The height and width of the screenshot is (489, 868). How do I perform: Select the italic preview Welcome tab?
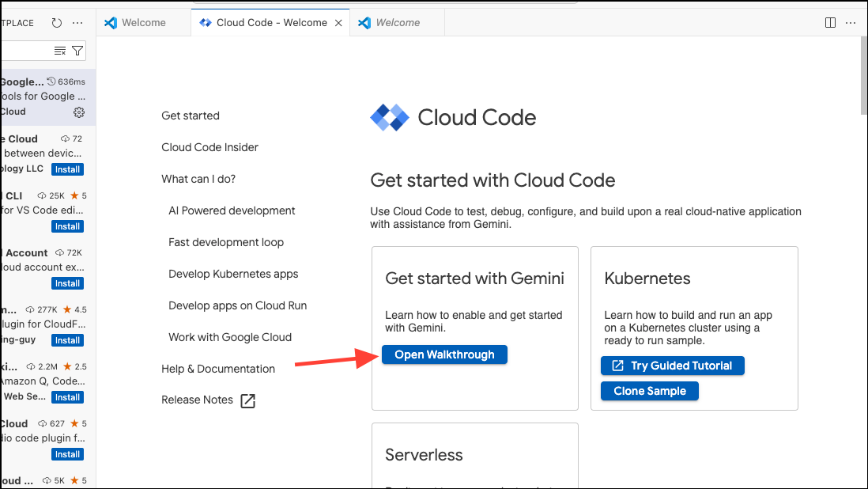pos(399,22)
